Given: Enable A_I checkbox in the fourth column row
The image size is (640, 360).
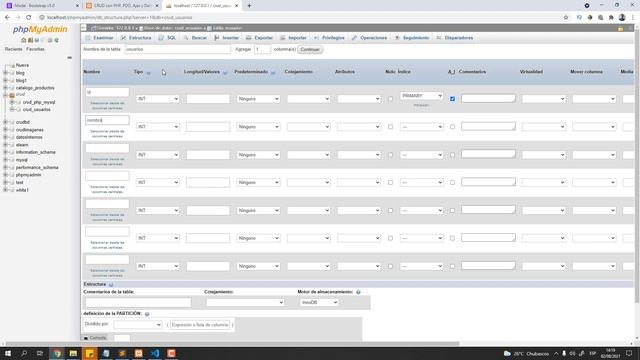Looking at the screenshot, I should (x=452, y=182).
